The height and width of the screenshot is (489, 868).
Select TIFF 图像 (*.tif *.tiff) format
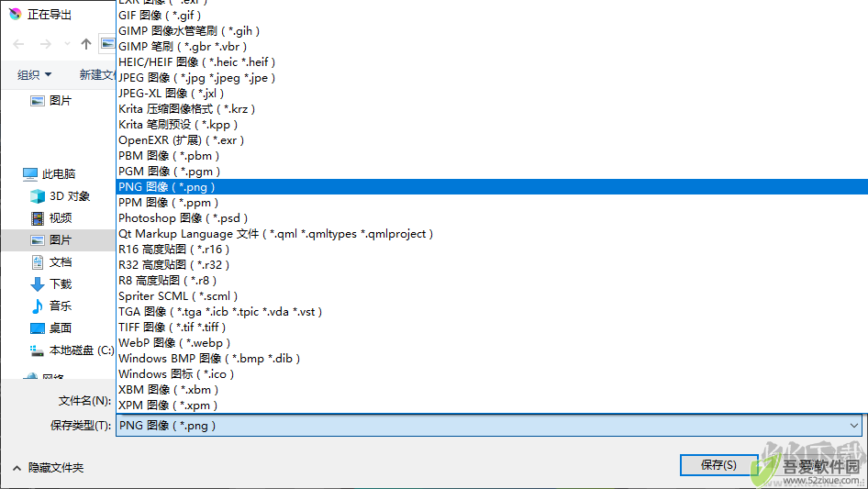[x=492, y=328]
